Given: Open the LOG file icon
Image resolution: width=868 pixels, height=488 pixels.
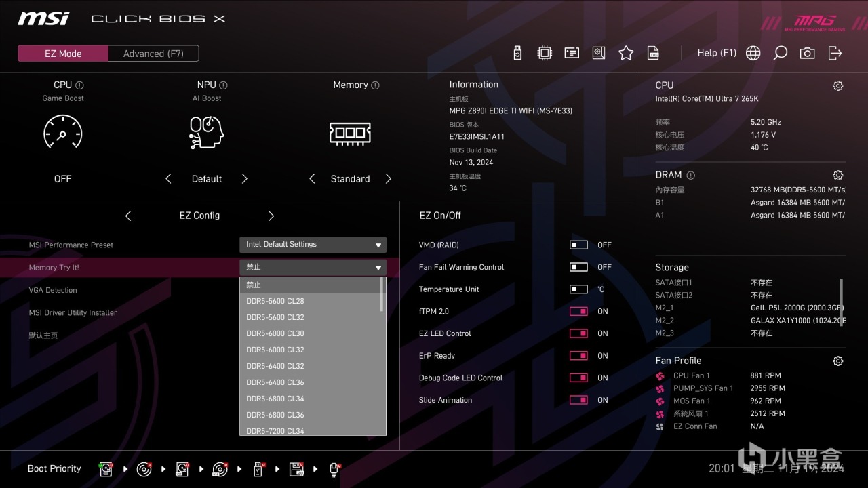Looking at the screenshot, I should [653, 53].
